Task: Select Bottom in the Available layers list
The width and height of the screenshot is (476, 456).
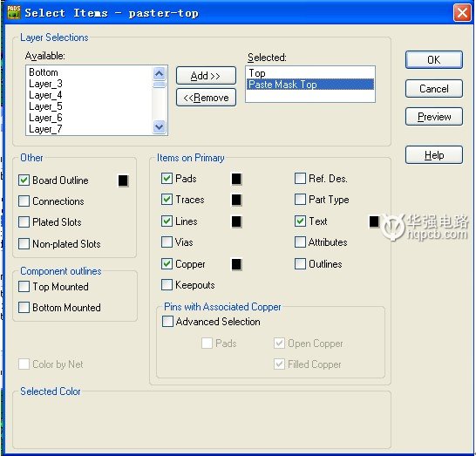Action: coord(44,72)
